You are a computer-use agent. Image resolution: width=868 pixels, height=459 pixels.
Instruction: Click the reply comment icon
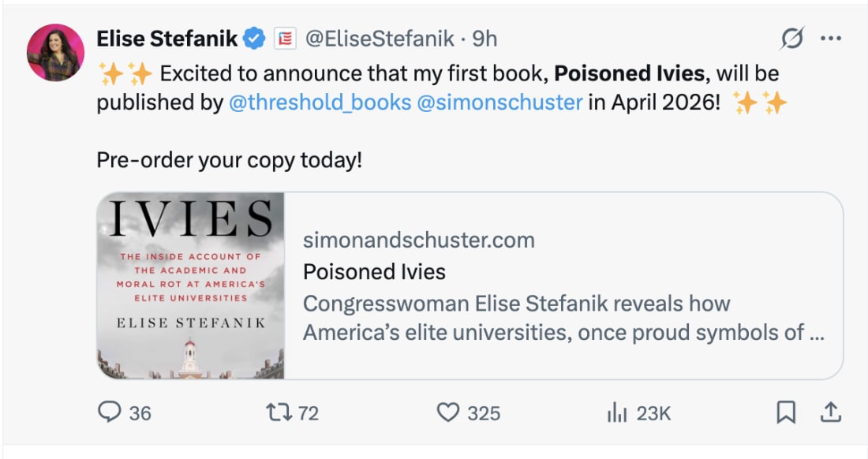pos(110,412)
